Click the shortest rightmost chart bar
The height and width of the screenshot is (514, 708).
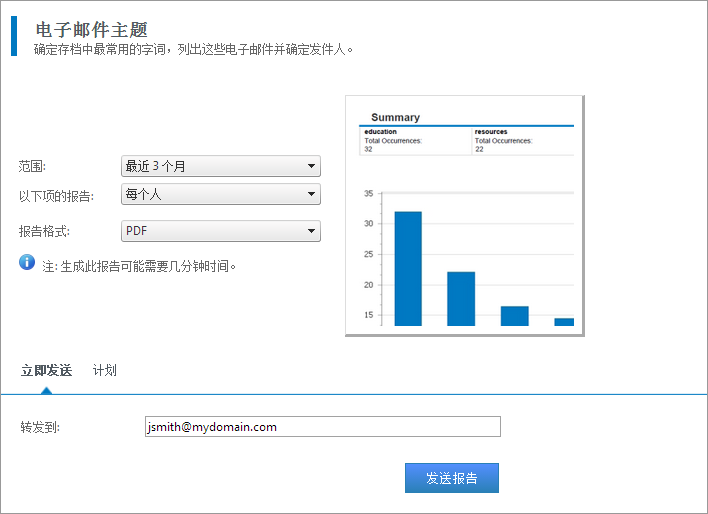pos(564,322)
